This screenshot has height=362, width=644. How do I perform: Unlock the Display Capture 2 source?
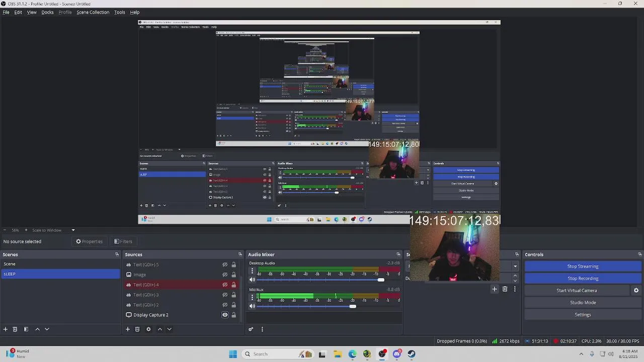(x=233, y=315)
